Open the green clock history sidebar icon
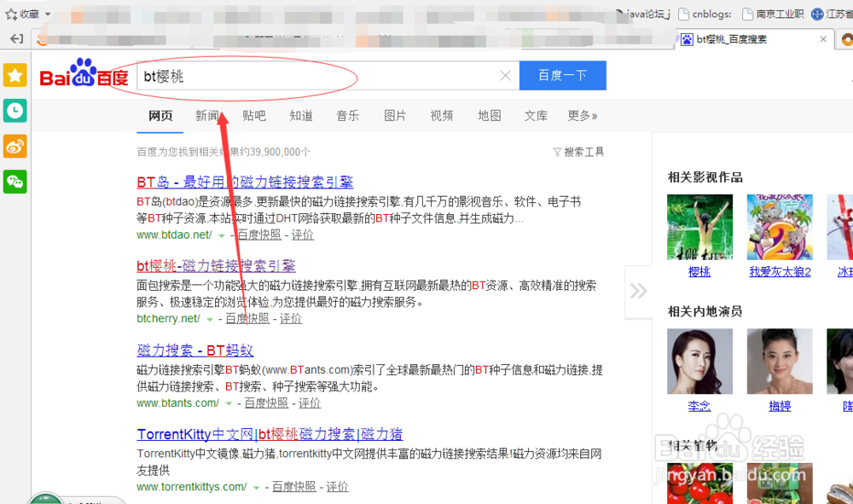Viewport: 853px width, 504px height. point(15,111)
